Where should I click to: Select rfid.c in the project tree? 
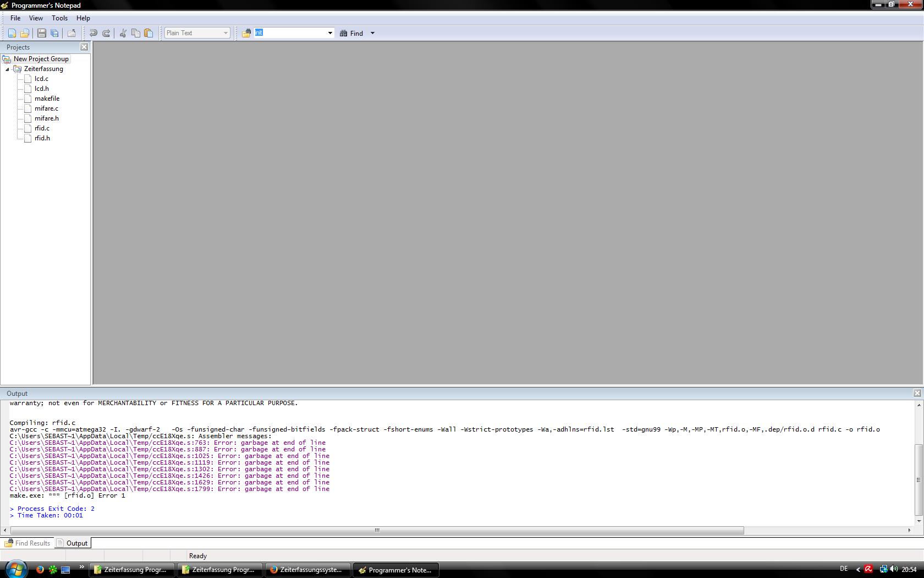pos(42,128)
